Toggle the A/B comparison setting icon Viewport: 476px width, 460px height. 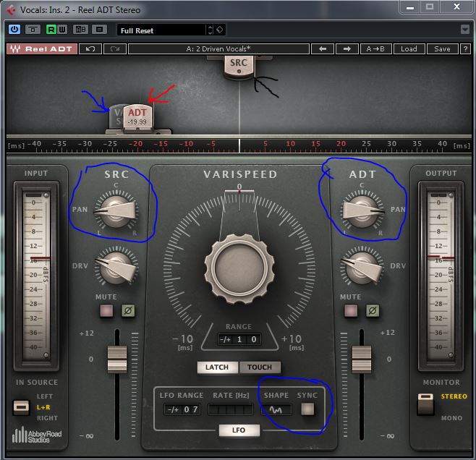(x=81, y=30)
